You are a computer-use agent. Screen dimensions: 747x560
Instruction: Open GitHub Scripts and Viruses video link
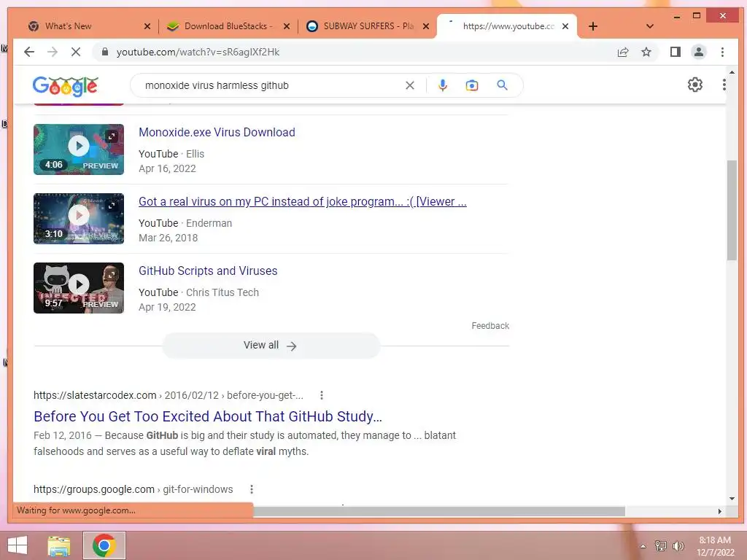click(x=208, y=271)
